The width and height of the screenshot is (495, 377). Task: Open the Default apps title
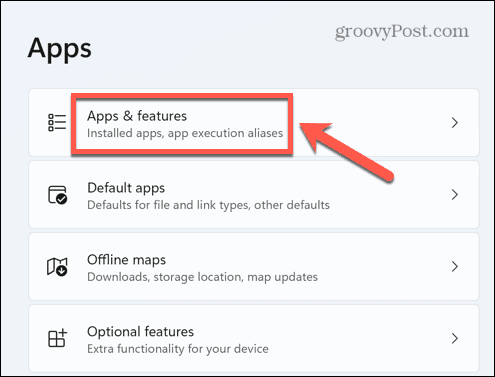click(126, 188)
